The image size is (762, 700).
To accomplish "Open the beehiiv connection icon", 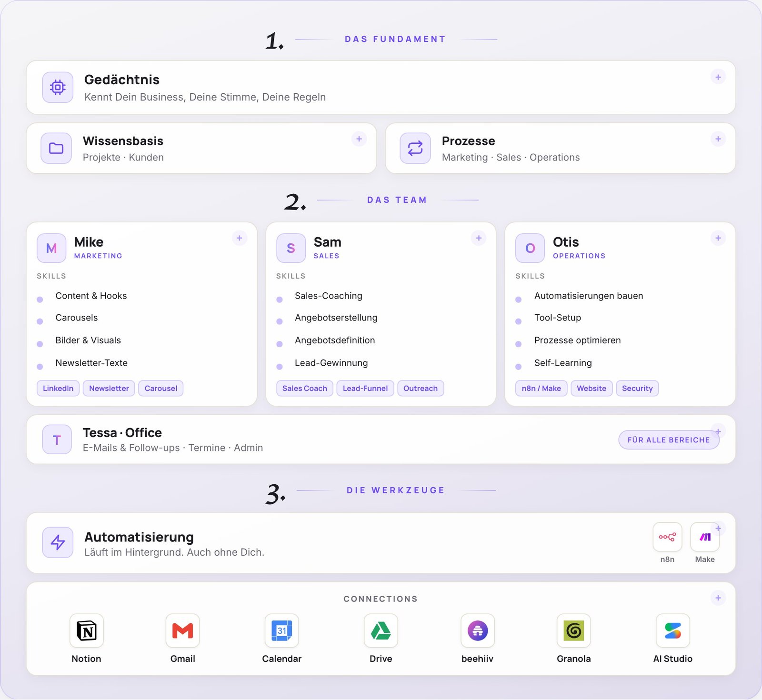I will [478, 630].
